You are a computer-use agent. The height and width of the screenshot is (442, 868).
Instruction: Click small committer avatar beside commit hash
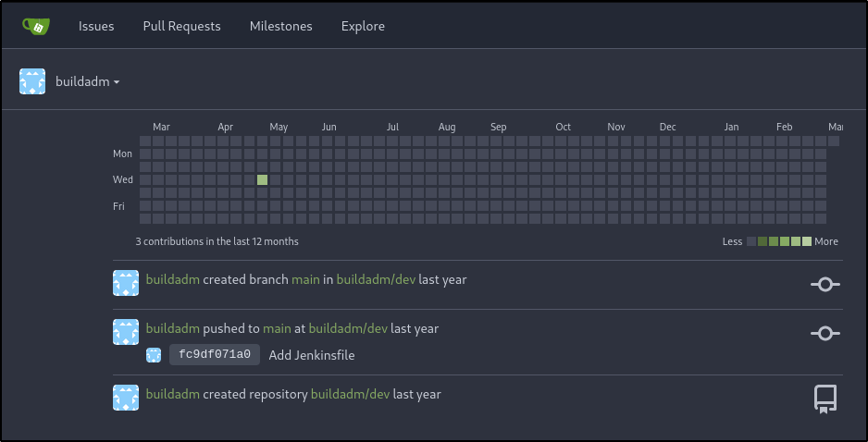coord(154,355)
